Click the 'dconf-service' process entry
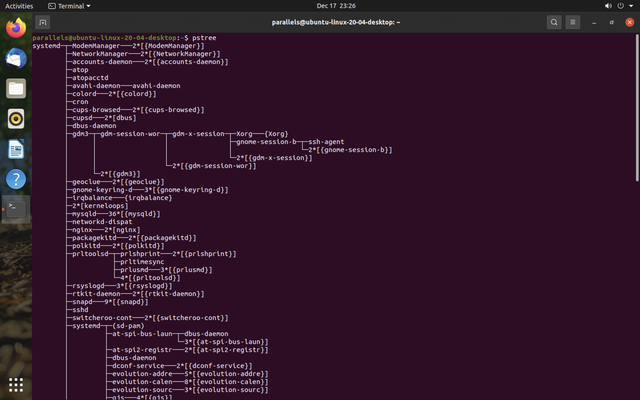The image size is (640, 400). [x=138, y=366]
